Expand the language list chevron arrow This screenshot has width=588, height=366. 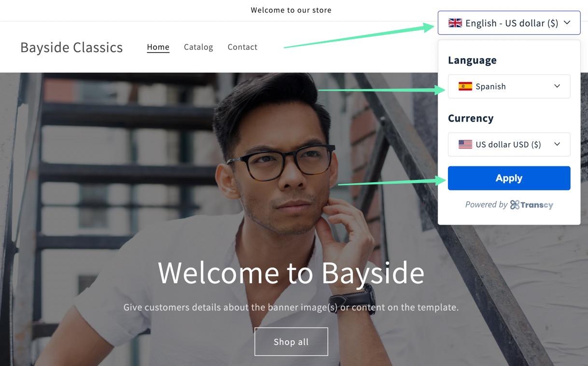click(x=557, y=86)
